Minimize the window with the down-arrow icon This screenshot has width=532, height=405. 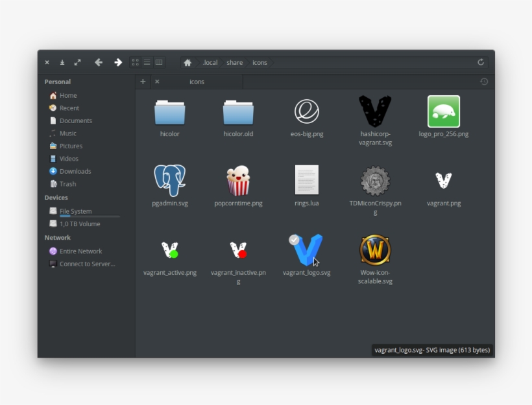62,62
